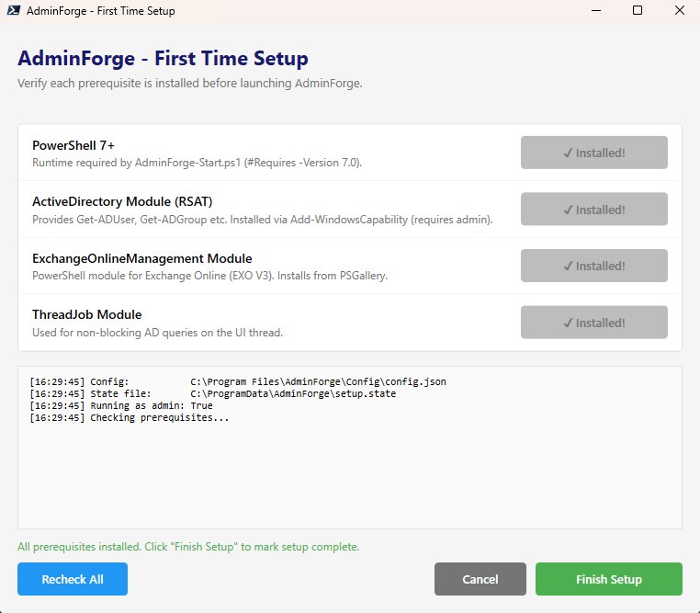Click the All prerequisites installed status message

[x=188, y=547]
